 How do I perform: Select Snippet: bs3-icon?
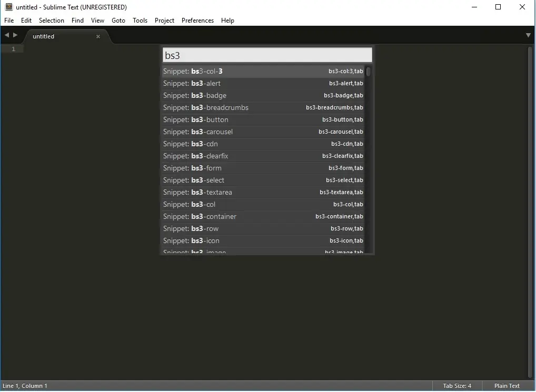(x=263, y=241)
